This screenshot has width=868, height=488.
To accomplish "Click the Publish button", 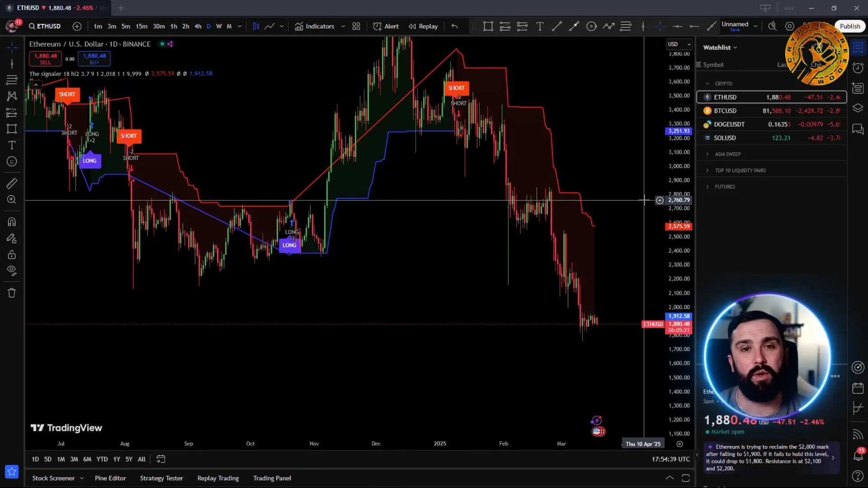I will point(849,26).
